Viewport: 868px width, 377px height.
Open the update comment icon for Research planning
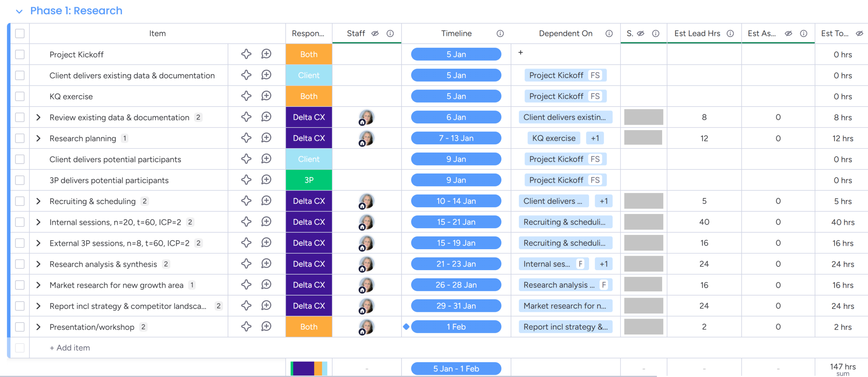(266, 138)
